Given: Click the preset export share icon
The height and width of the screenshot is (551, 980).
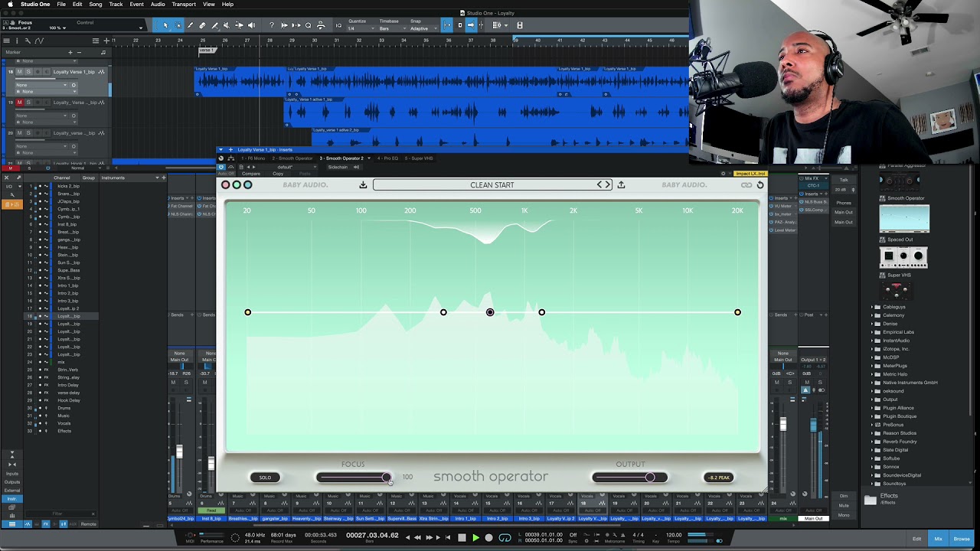Looking at the screenshot, I should pyautogui.click(x=621, y=185).
